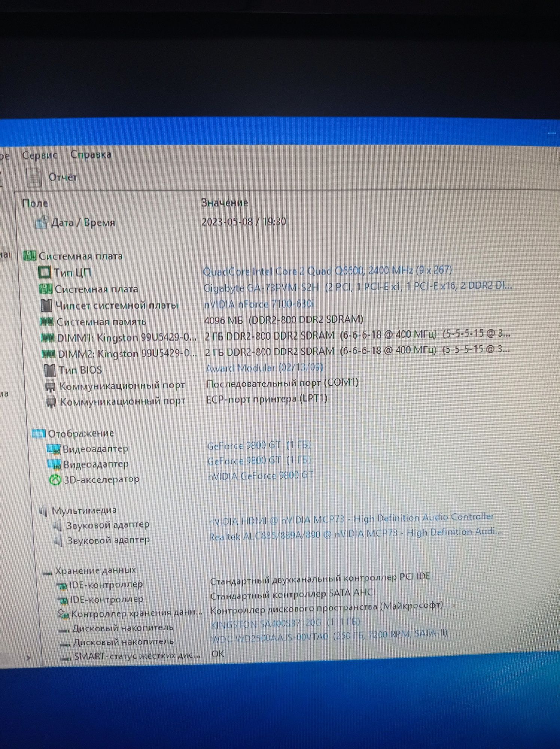Viewport: 560px width, 749px height.
Task: Click the Значение column header
Action: [225, 203]
